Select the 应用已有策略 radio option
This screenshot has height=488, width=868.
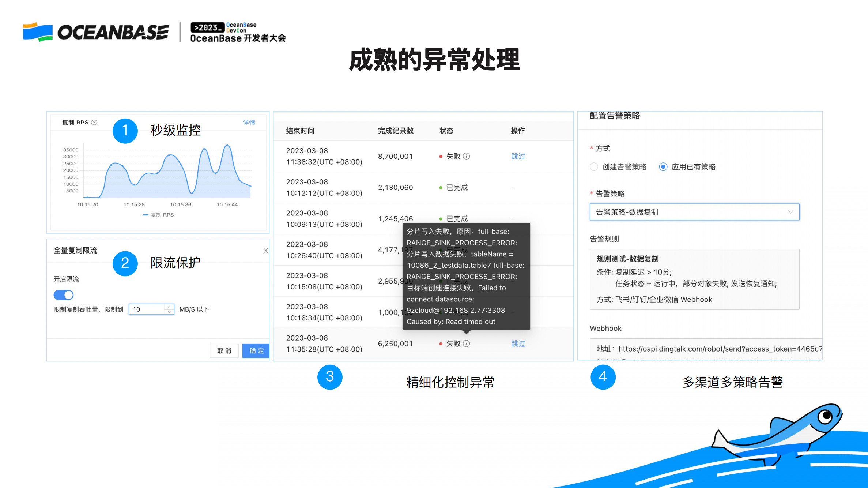(x=663, y=167)
